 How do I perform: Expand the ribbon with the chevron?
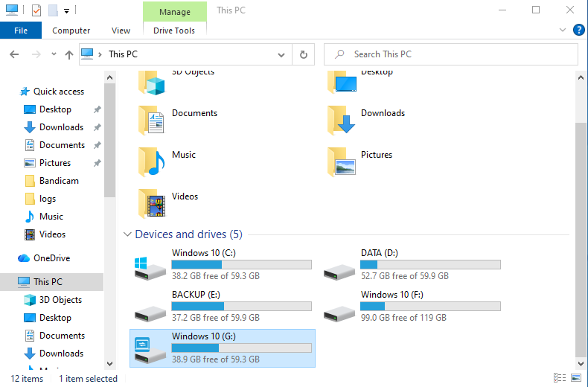coord(562,30)
